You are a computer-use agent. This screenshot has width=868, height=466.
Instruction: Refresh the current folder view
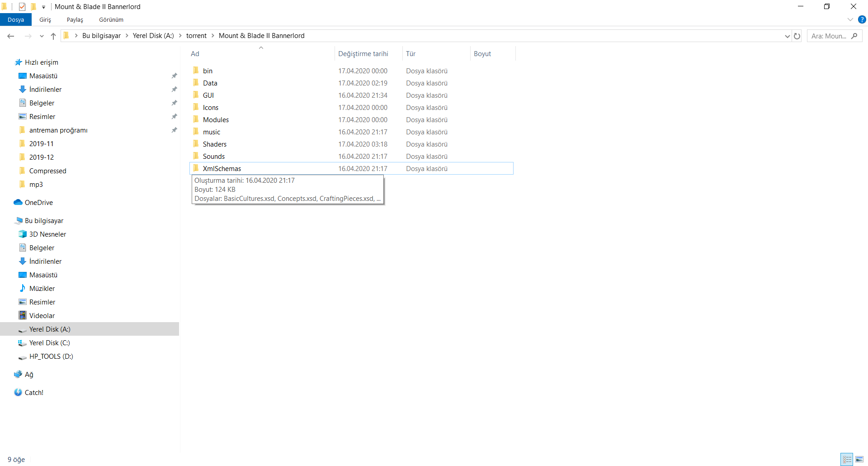(797, 36)
